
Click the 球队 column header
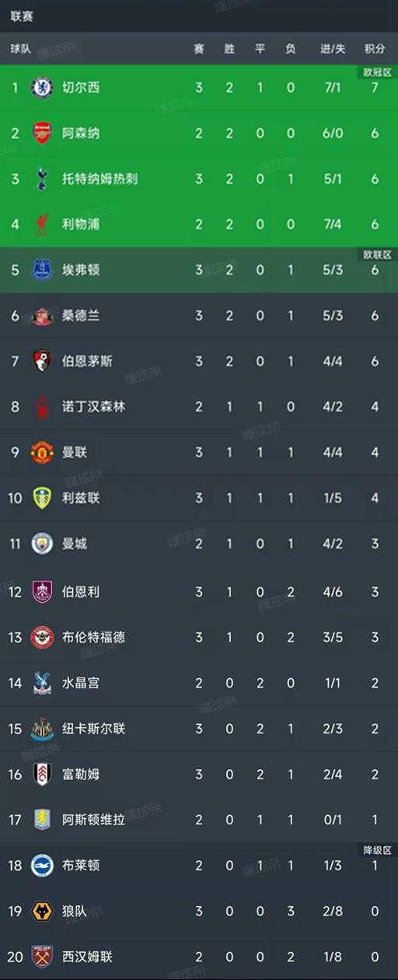(x=21, y=48)
